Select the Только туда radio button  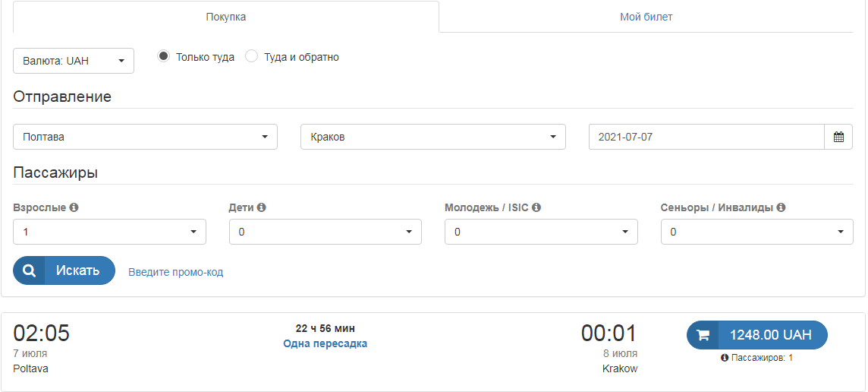pyautogui.click(x=163, y=56)
